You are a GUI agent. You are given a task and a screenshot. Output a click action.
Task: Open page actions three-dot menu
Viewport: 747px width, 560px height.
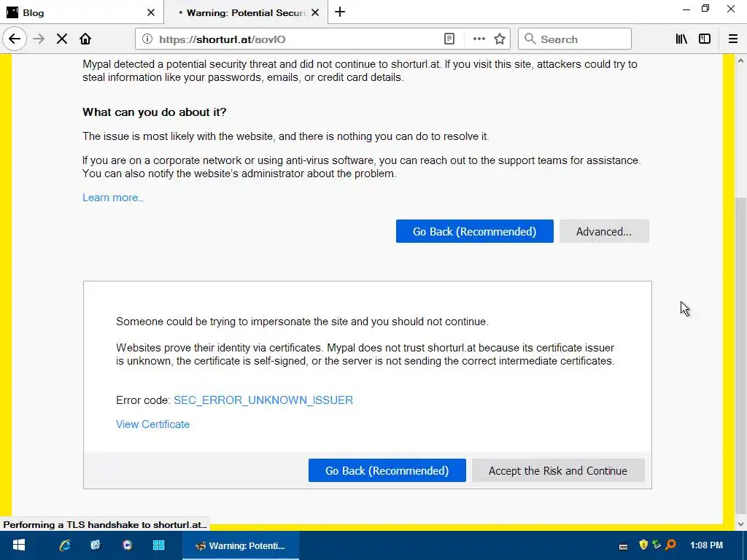pyautogui.click(x=479, y=39)
